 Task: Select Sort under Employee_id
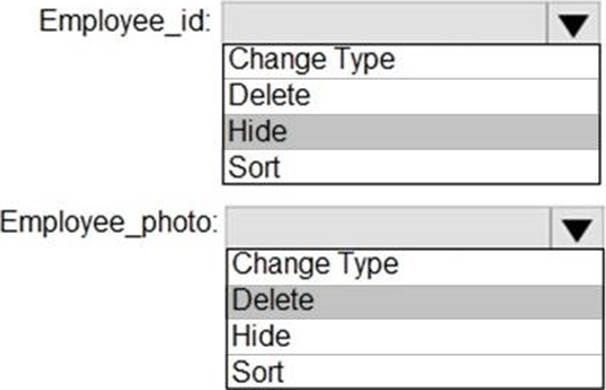[x=412, y=167]
